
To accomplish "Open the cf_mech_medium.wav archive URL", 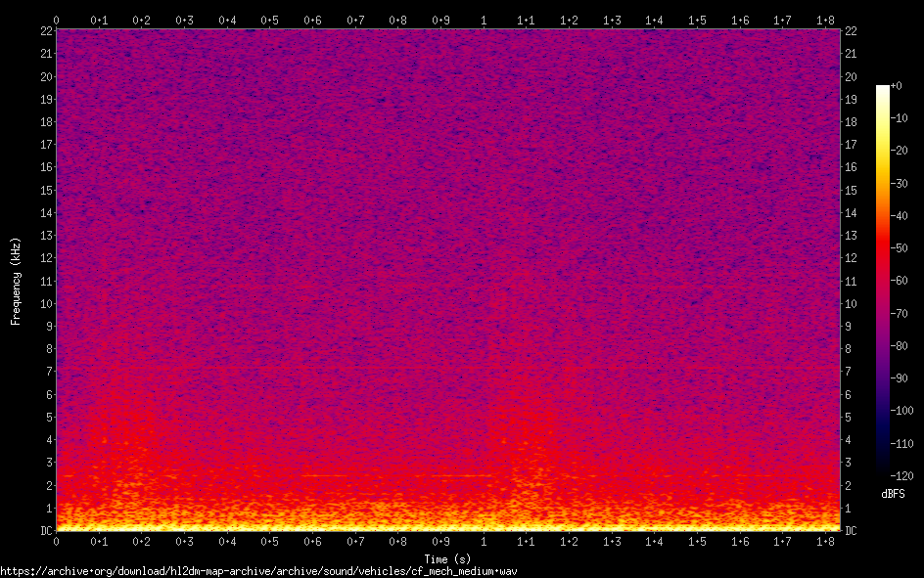I will [x=258, y=571].
